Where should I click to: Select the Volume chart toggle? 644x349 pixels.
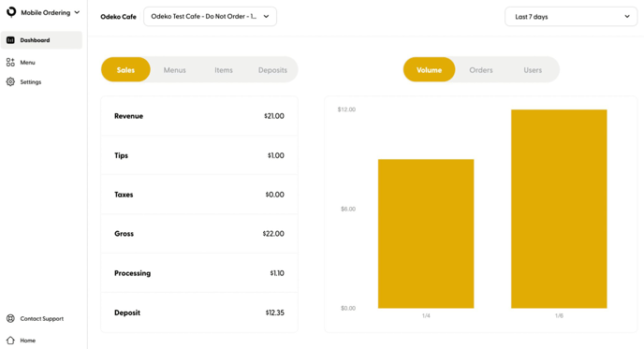pos(430,70)
